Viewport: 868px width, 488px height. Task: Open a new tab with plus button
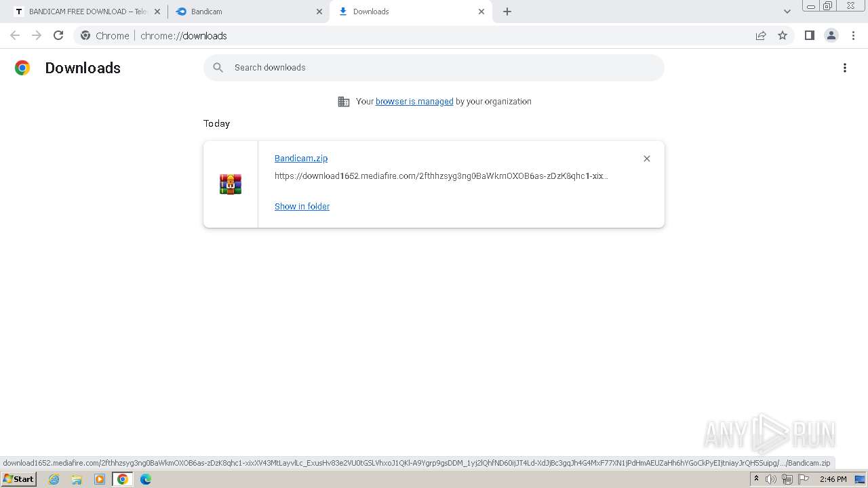(x=507, y=12)
